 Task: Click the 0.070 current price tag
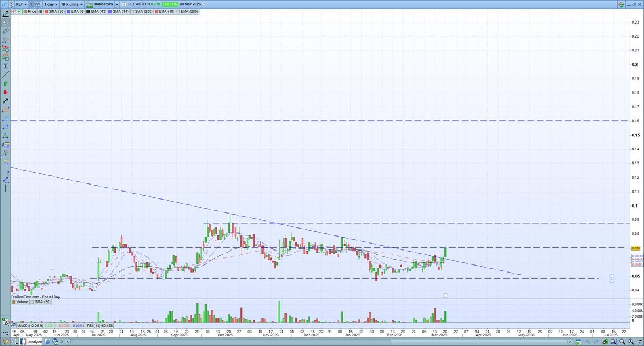pos(635,248)
